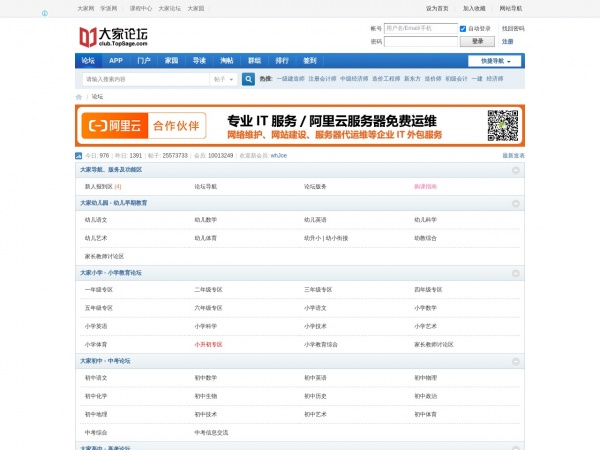Open the 一年级专区 forum
This screenshot has height=450, width=600.
[x=99, y=290]
